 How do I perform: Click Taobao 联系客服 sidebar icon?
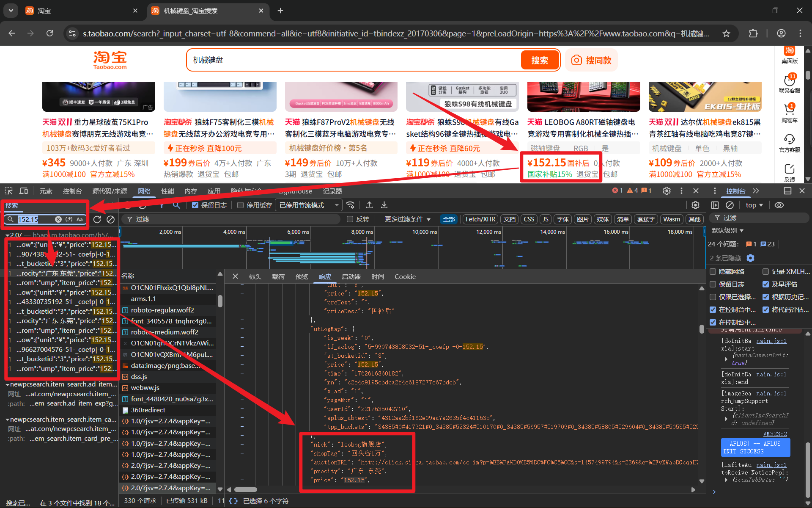coord(790,83)
